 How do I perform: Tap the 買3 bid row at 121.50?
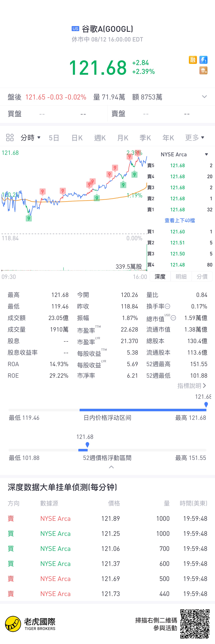(x=180, y=254)
